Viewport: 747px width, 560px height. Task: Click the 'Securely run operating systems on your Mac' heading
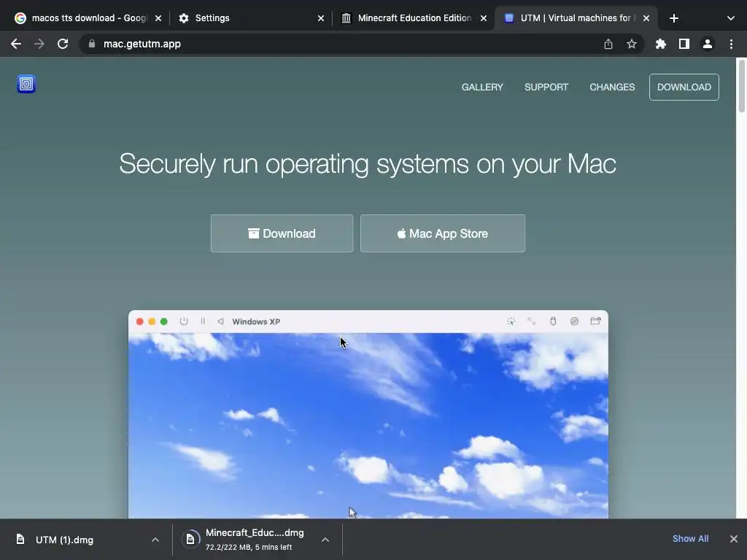pos(368,164)
